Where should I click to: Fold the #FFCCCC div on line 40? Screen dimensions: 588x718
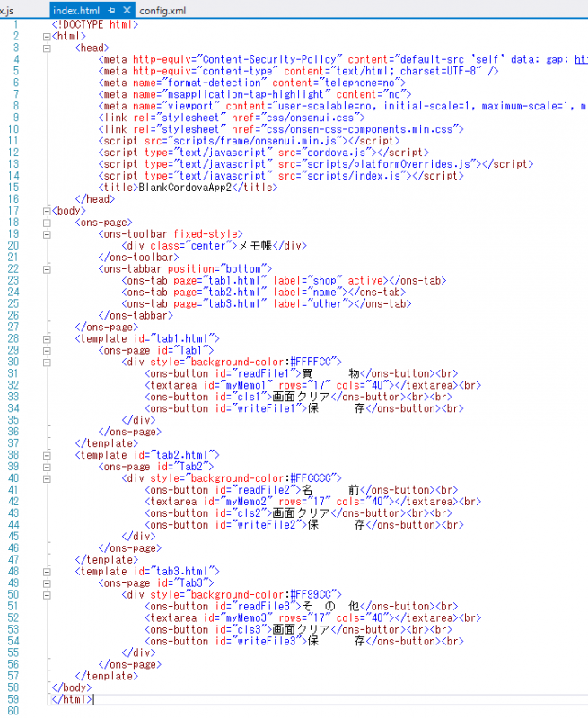46,478
